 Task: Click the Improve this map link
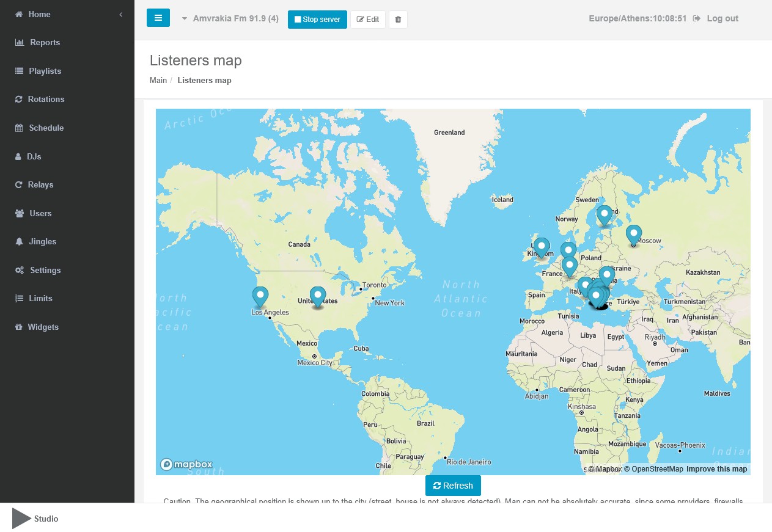[716, 469]
